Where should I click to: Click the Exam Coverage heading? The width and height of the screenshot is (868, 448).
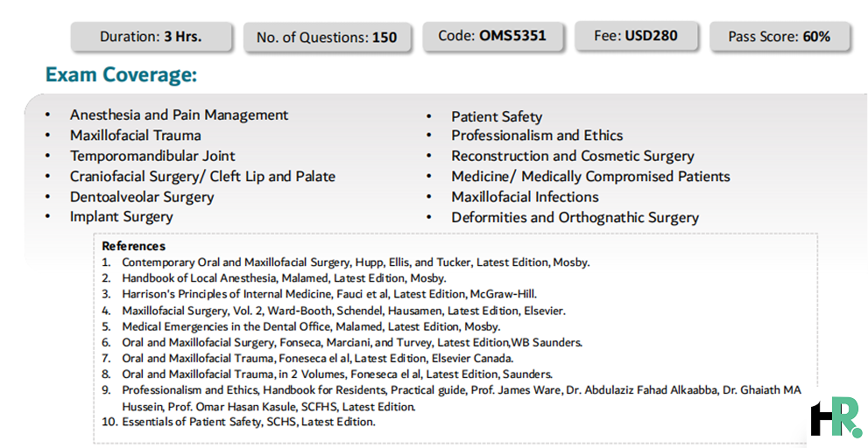pos(121,74)
